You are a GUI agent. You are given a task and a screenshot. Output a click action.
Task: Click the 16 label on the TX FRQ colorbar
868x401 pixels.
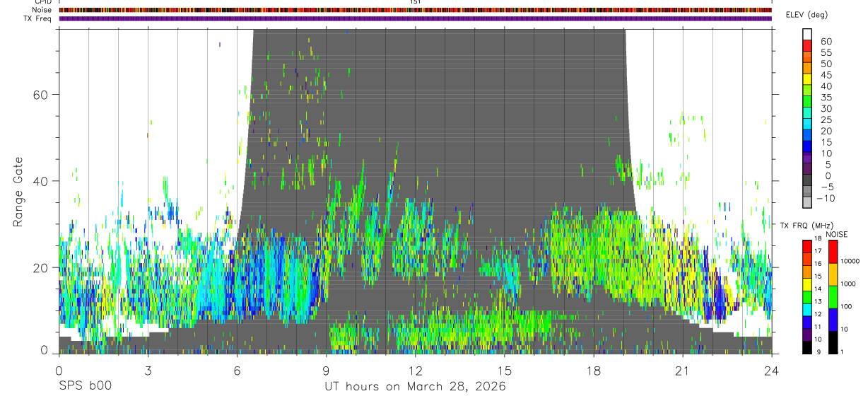tap(818, 263)
